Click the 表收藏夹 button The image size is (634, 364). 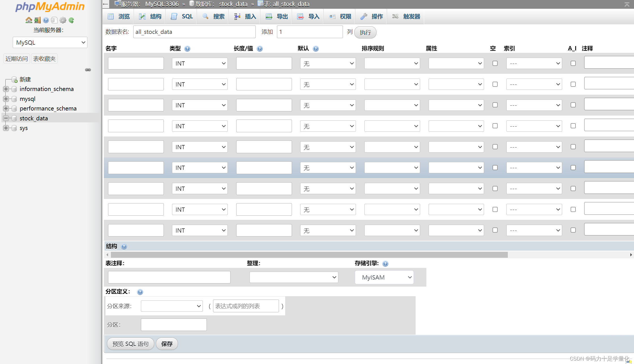click(x=44, y=58)
